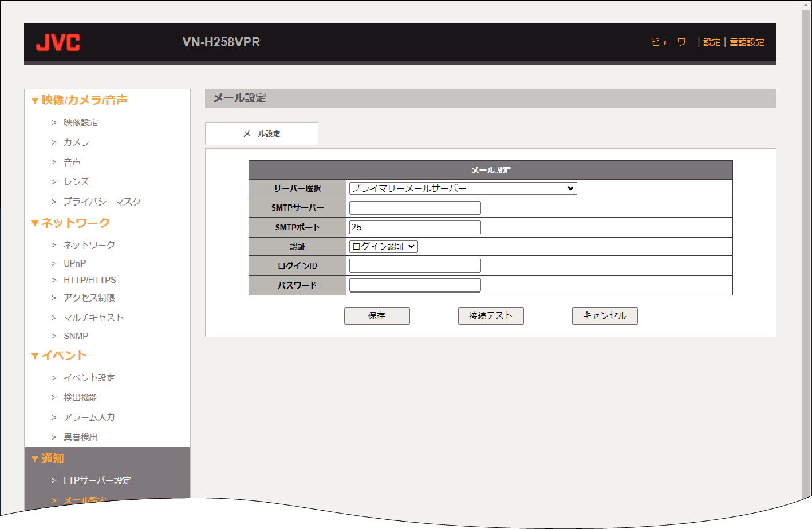Collapse the イベント section header
This screenshot has height=529, width=812.
point(59,356)
